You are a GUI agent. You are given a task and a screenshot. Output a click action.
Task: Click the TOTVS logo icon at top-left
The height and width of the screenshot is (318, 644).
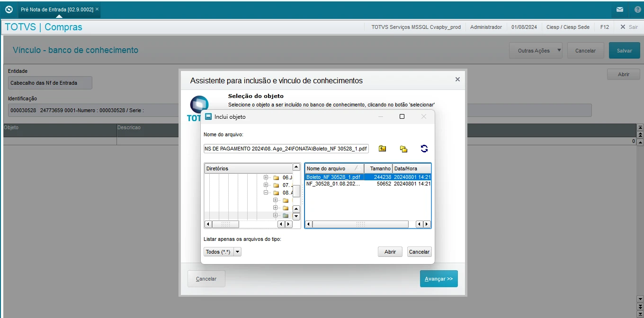tap(9, 9)
